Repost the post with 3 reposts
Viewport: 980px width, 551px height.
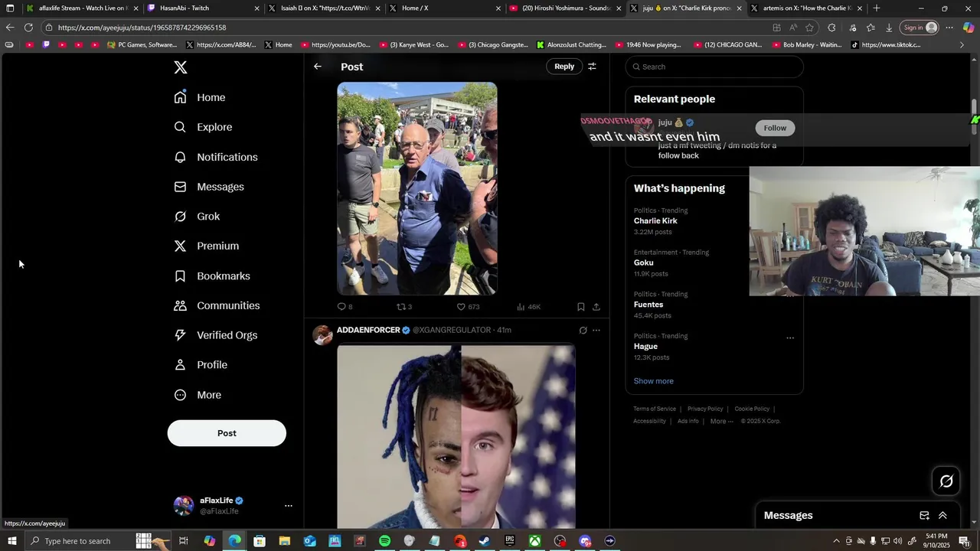(x=403, y=307)
